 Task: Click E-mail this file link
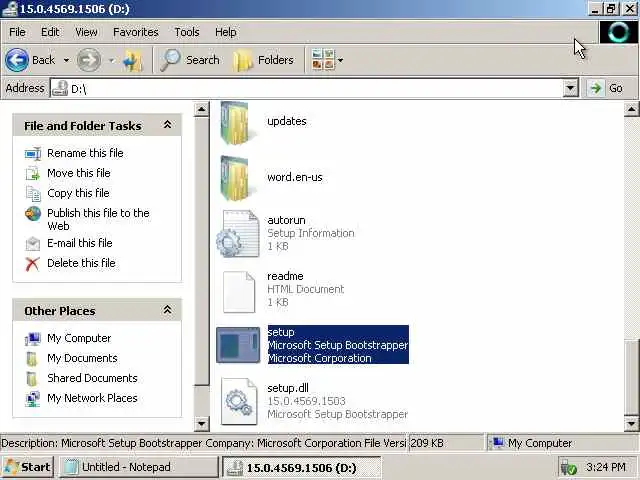point(80,243)
